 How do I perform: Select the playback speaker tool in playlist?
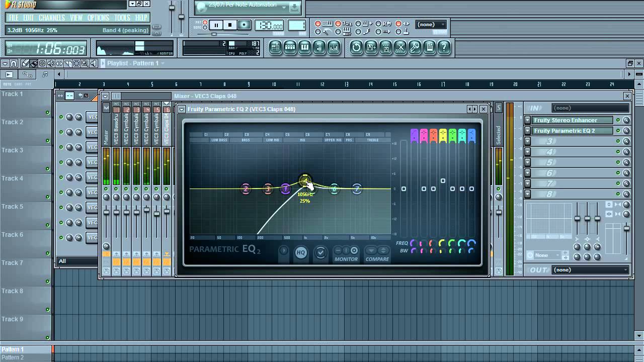[94, 63]
